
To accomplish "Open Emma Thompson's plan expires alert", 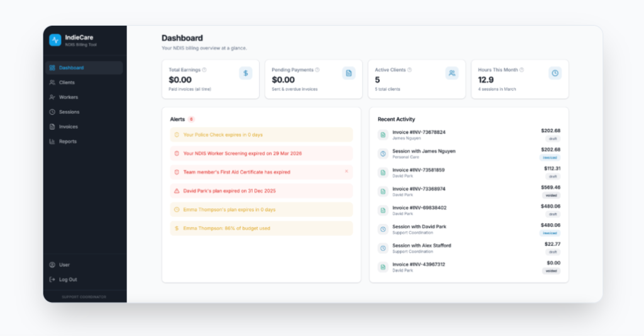I will pyautogui.click(x=261, y=210).
